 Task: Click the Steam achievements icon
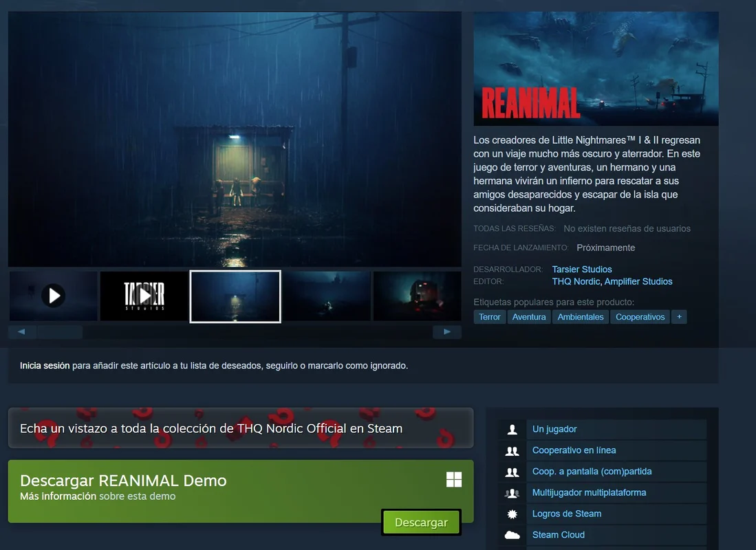[512, 514]
